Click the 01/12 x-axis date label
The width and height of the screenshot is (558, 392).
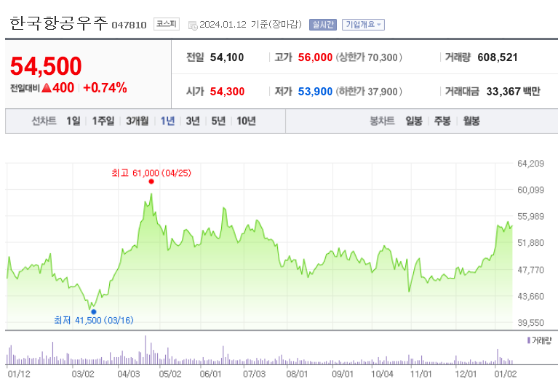coord(19,374)
